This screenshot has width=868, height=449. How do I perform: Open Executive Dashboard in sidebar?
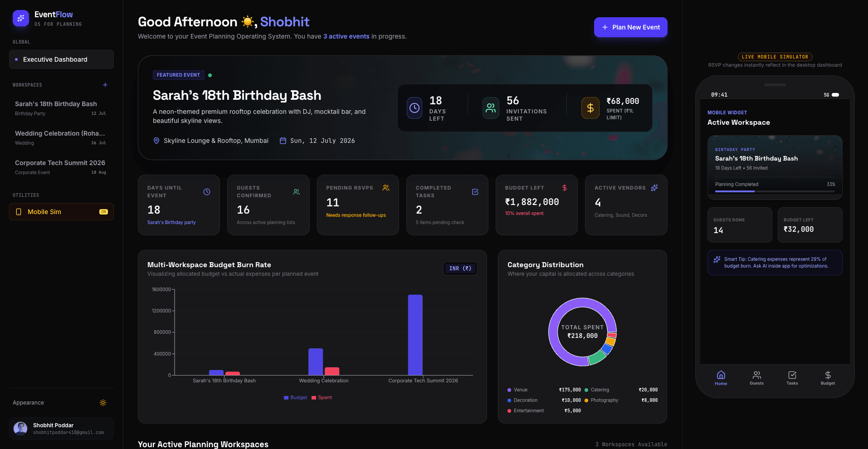tap(61, 59)
